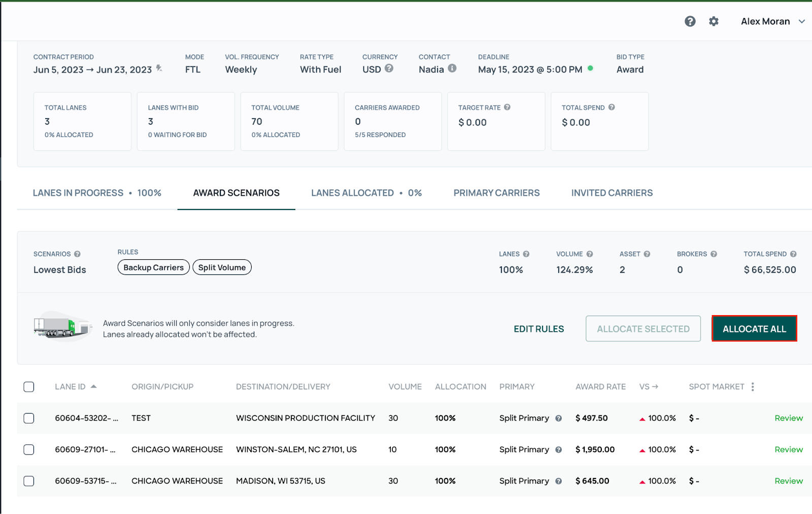
Task: Click the help icon next to USD currency
Action: point(389,68)
